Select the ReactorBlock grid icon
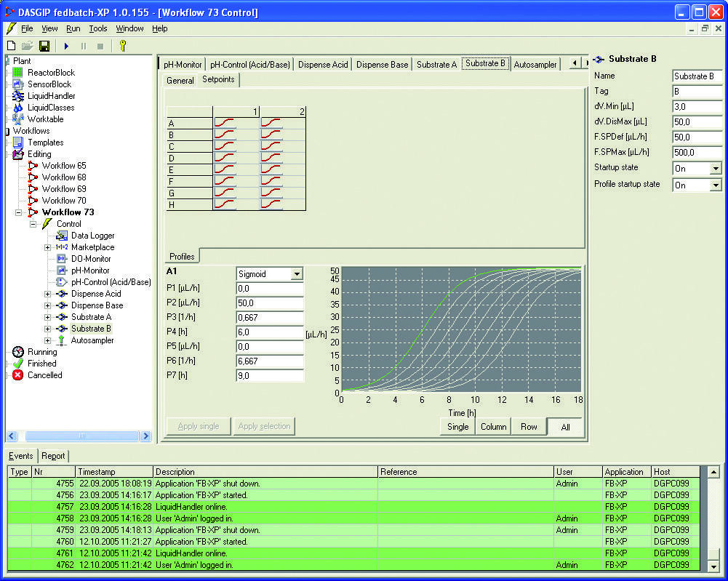728x581 pixels. click(x=18, y=73)
